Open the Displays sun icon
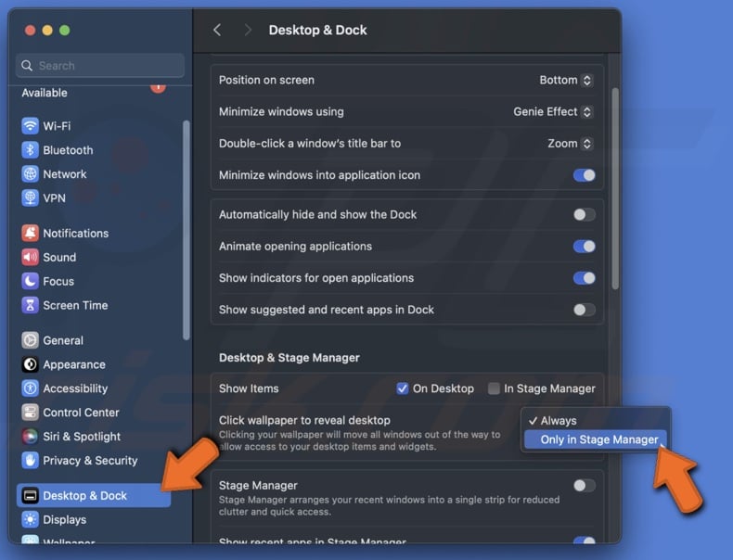 (x=30, y=519)
